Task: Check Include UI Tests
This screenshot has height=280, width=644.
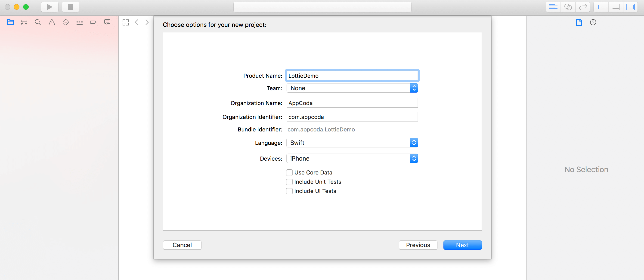Action: coord(289,191)
